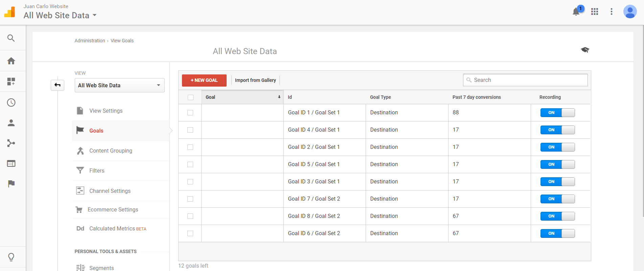Image resolution: width=644 pixels, height=271 pixels.
Task: Open Audience person icon in sidebar
Action: [x=11, y=123]
